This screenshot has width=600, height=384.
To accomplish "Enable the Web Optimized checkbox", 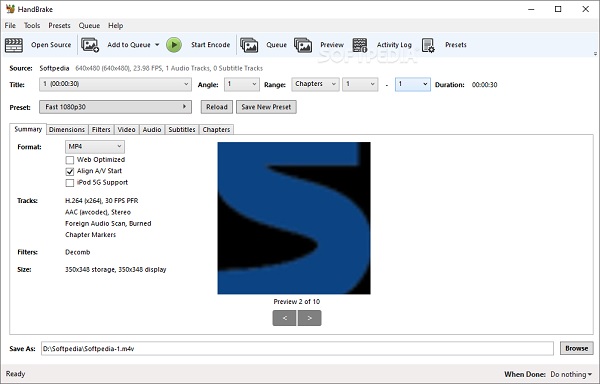I will coord(70,160).
